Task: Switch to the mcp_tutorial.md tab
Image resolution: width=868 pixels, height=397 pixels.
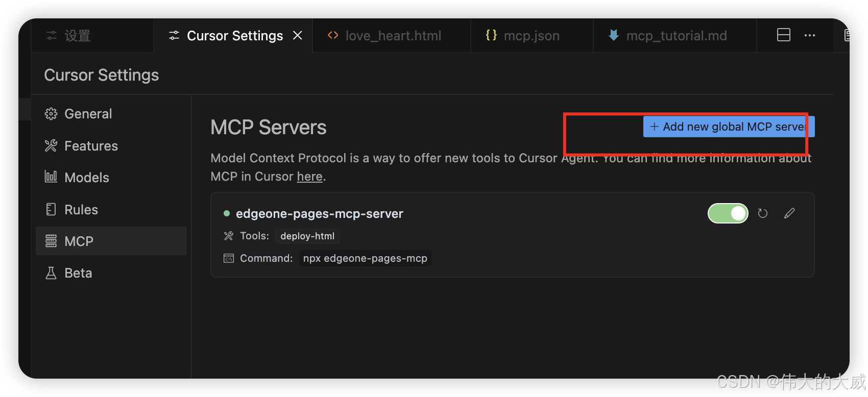Action: [674, 35]
